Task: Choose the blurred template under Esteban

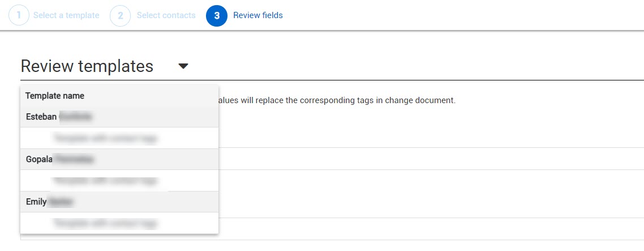Action: coord(105,138)
